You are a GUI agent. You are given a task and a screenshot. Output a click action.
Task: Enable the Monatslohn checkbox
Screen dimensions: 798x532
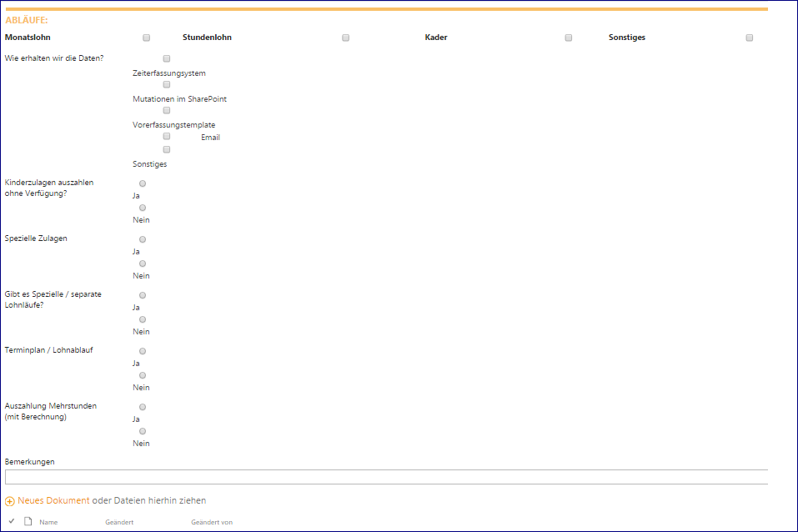pyautogui.click(x=147, y=38)
